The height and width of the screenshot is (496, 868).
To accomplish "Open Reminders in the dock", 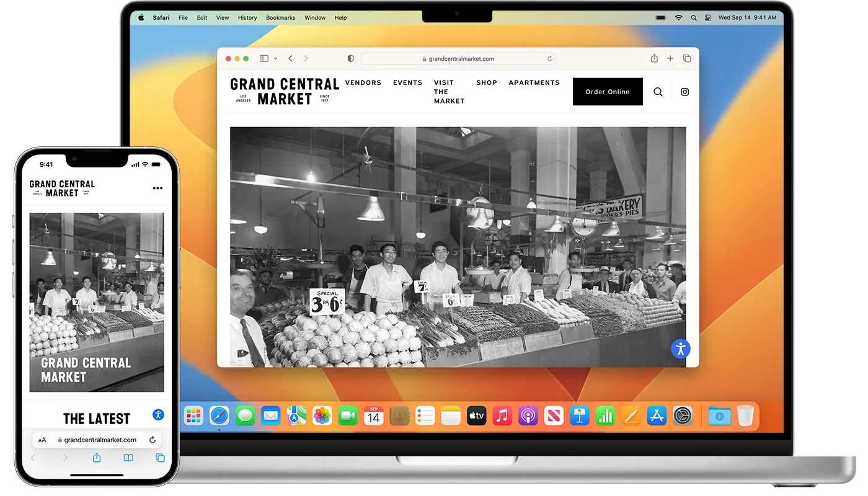I will coord(425,416).
